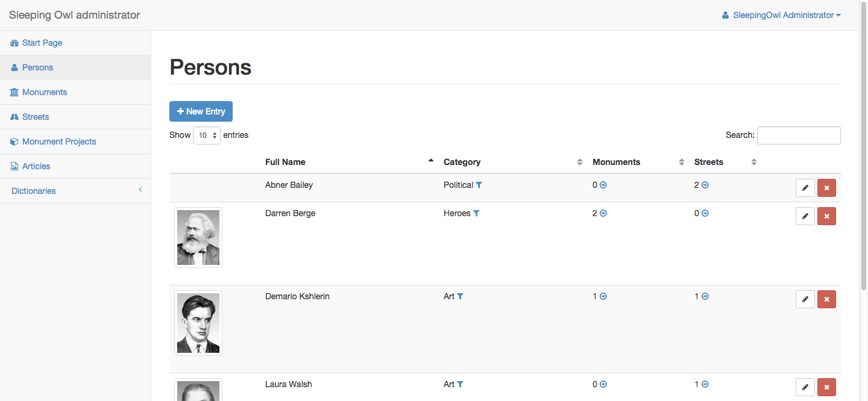
Task: Open Articles from the sidebar
Action: (75, 166)
